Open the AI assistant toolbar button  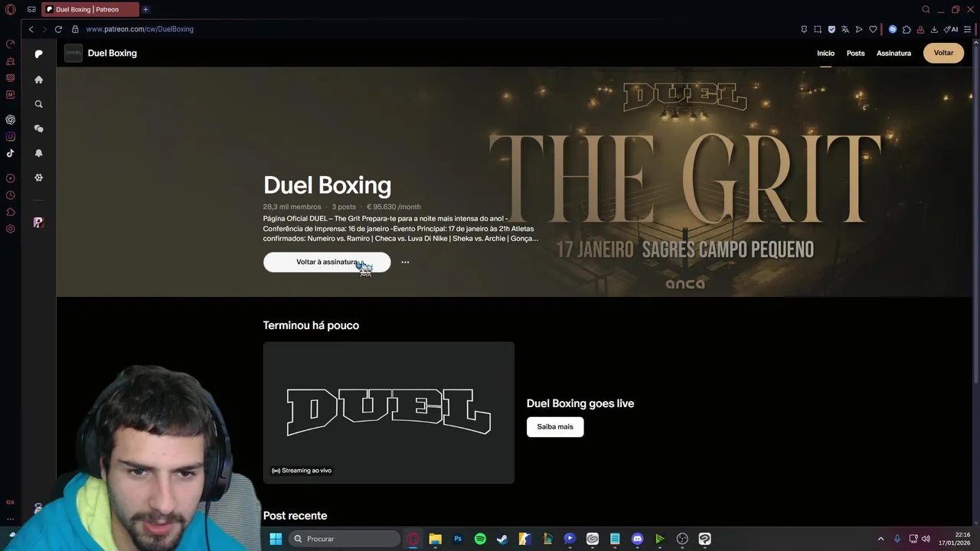tap(951, 29)
